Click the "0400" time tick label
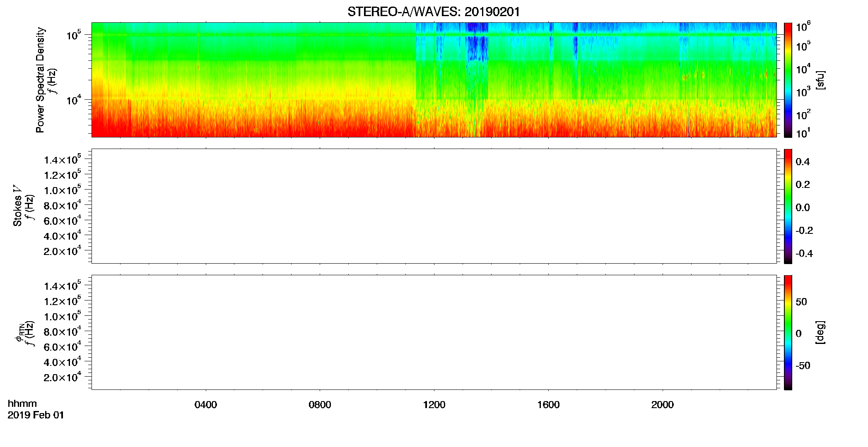 (x=206, y=405)
